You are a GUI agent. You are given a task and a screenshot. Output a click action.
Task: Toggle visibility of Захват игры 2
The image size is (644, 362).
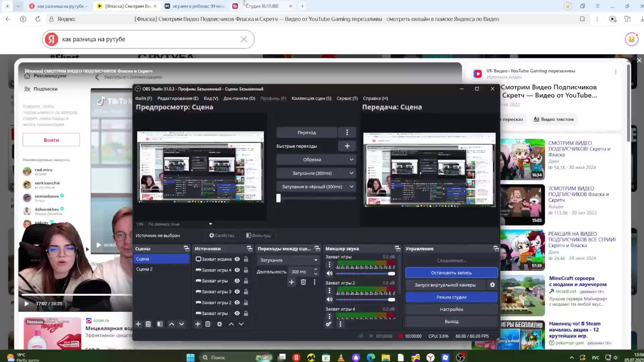[237, 303]
